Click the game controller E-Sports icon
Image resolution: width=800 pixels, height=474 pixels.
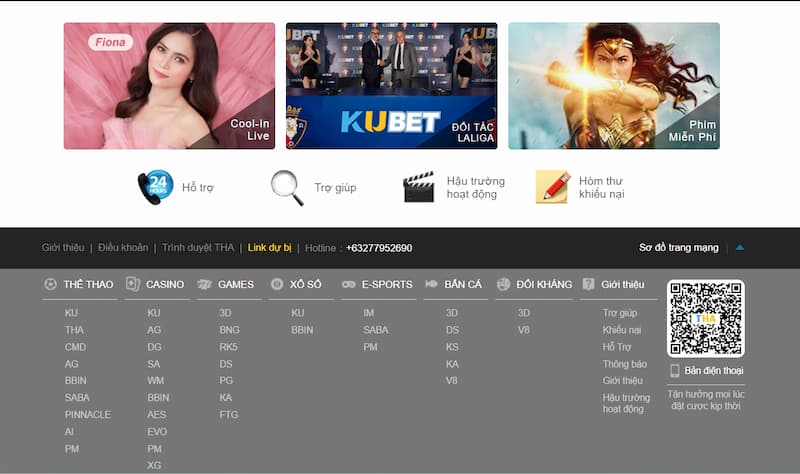click(349, 284)
